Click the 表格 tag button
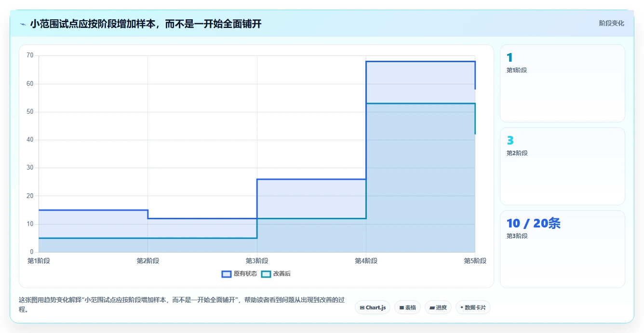The height and width of the screenshot is (333, 644). (x=407, y=307)
